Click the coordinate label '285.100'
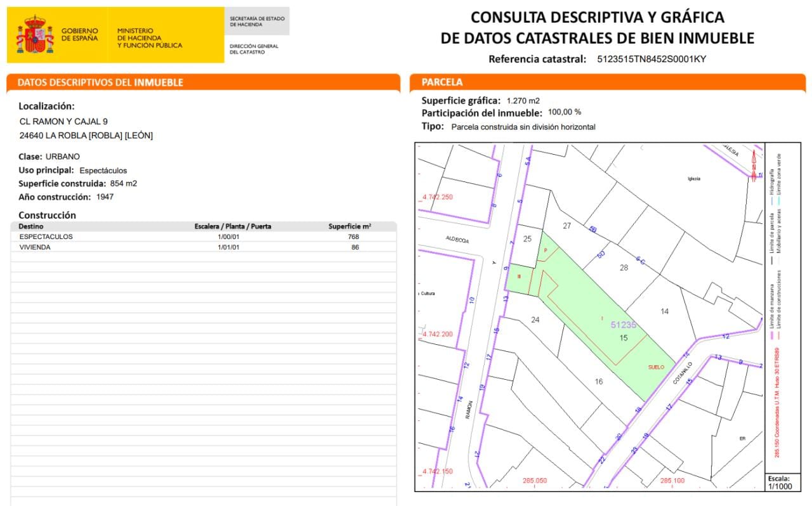812x506 pixels. click(674, 481)
